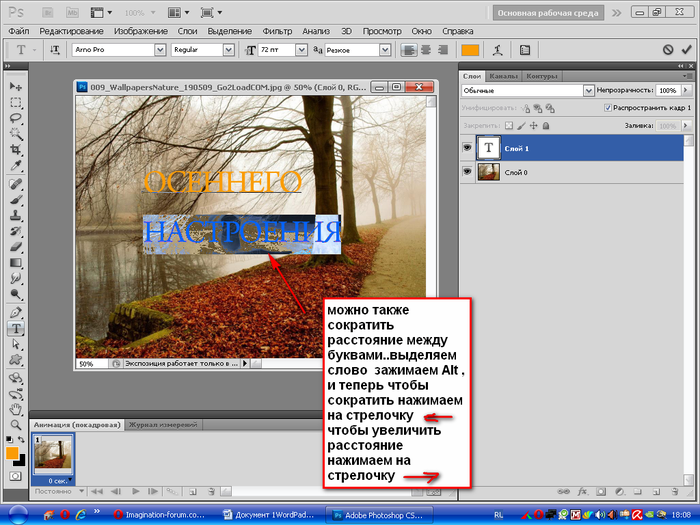Click the Основная рабочая среда workspace button

[547, 13]
